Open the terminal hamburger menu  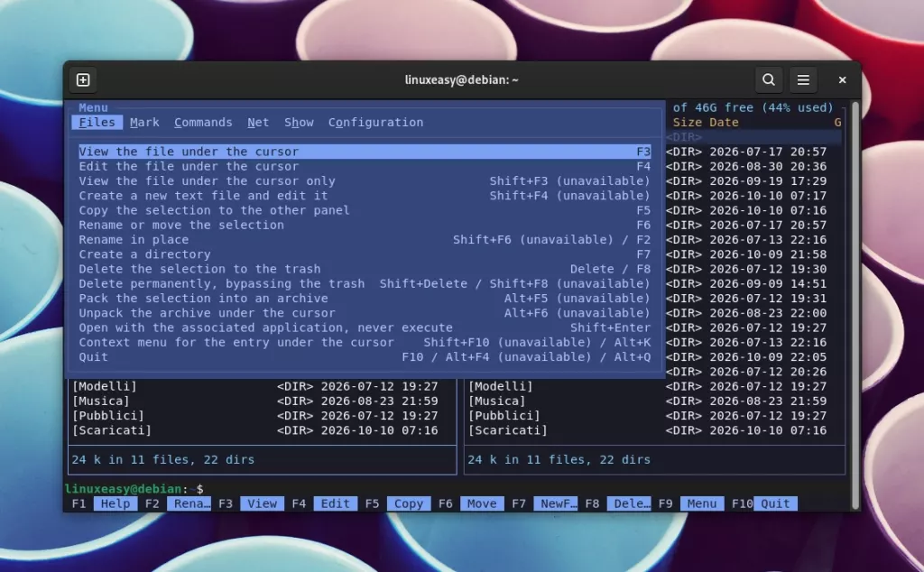802,79
